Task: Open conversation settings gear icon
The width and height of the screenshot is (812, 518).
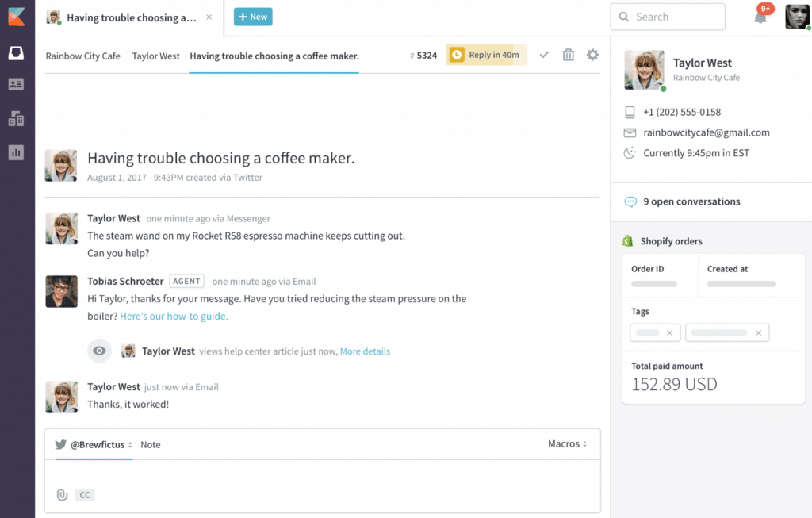Action: point(592,55)
